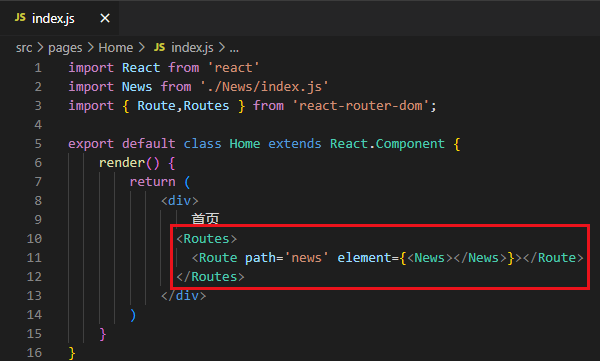This screenshot has height=361, width=600.
Task: Close the index.js tab
Action: point(105,18)
